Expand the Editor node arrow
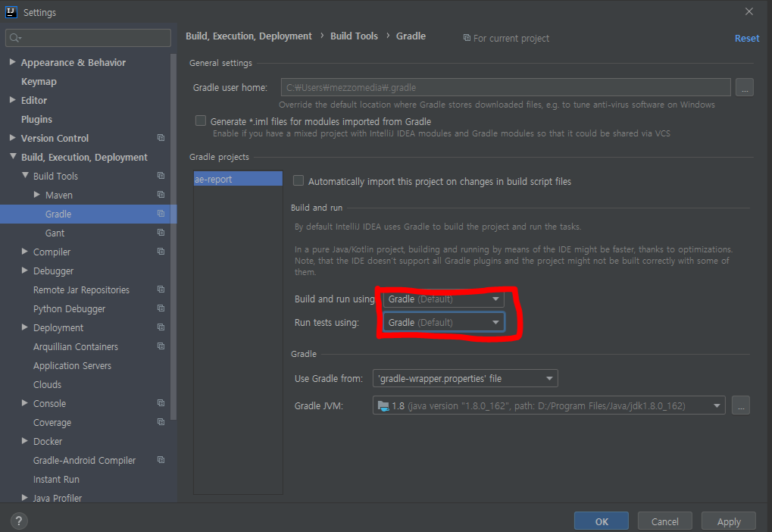772x532 pixels. point(12,100)
